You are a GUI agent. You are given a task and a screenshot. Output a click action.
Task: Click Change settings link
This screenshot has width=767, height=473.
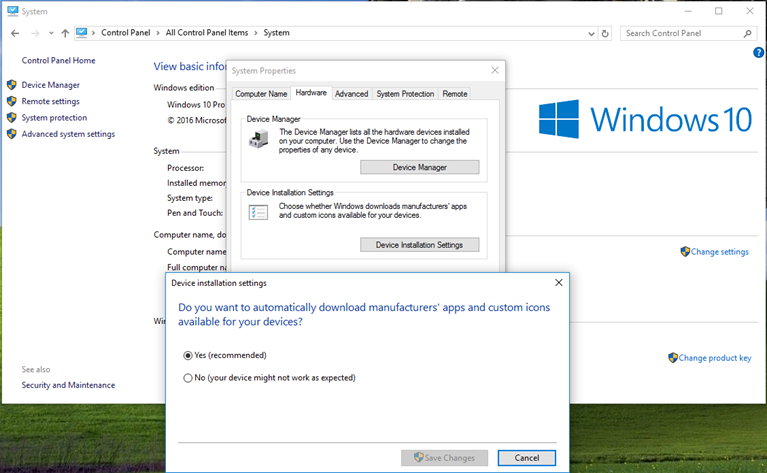pos(720,252)
